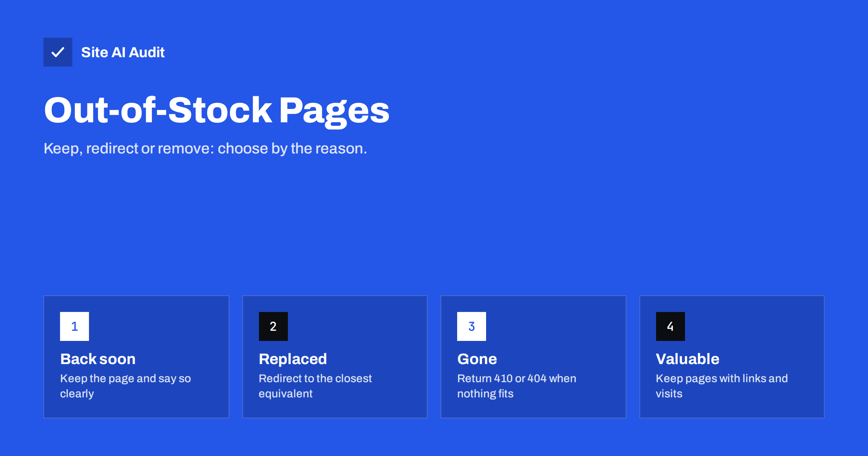Click the checkmark logo icon
Screen dimensions: 868x456
tap(58, 52)
